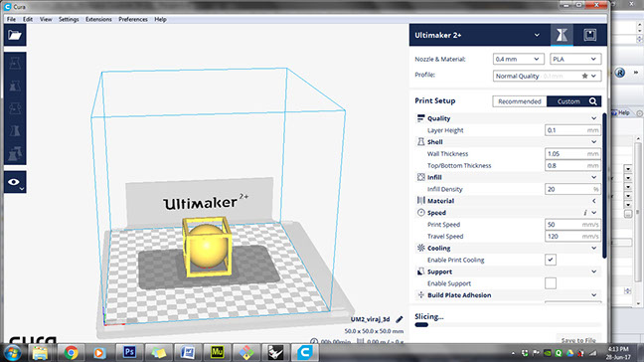Select the Per Model Settings tool
This screenshot has height=362, width=644.
pyautogui.click(x=15, y=154)
